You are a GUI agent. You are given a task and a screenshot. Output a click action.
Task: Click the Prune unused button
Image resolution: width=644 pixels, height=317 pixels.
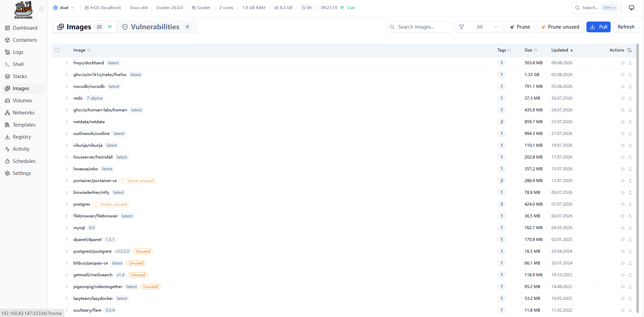560,27
